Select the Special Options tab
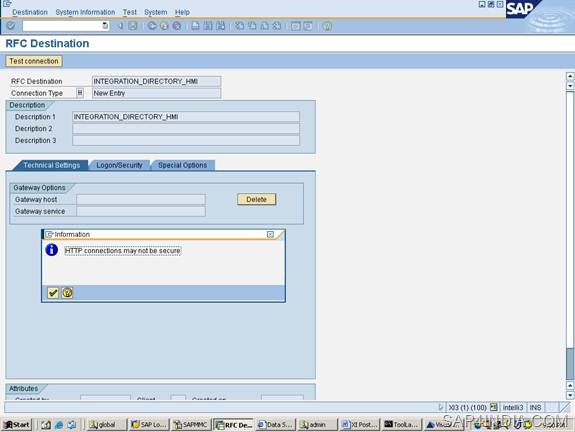The height and width of the screenshot is (432, 575). tap(183, 165)
